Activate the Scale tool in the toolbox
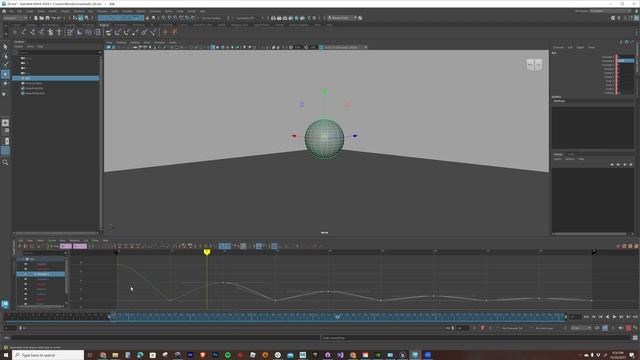The height and width of the screenshot is (360, 640). point(5,93)
